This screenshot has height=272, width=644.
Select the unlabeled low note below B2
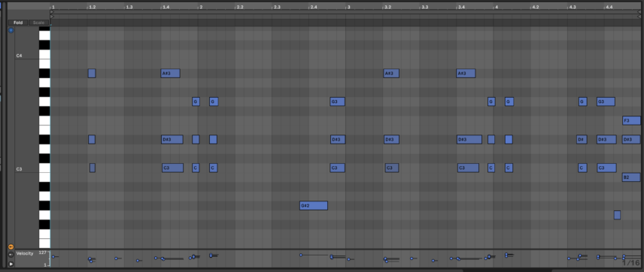pos(618,215)
